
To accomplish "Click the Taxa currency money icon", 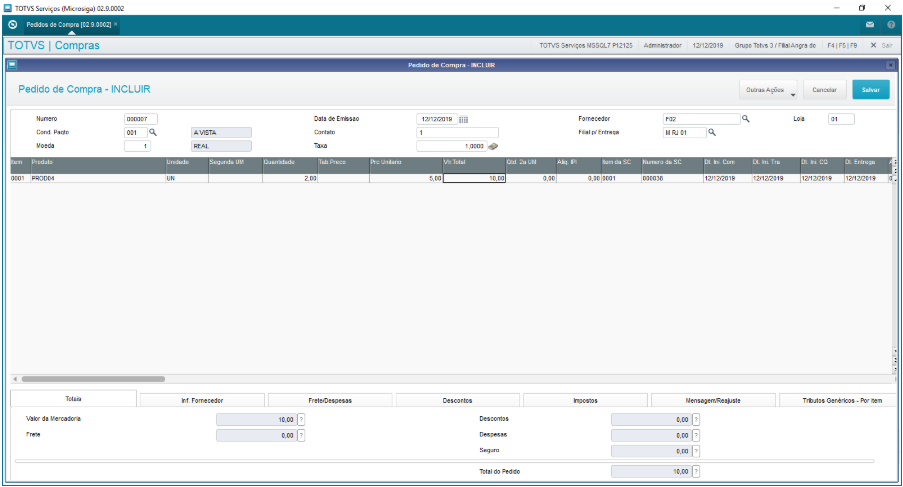I will tap(493, 146).
